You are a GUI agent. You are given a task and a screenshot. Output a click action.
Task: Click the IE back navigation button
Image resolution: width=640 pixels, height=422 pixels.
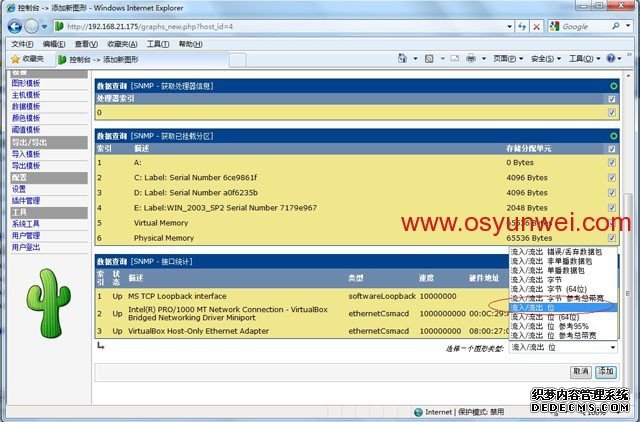(x=14, y=25)
